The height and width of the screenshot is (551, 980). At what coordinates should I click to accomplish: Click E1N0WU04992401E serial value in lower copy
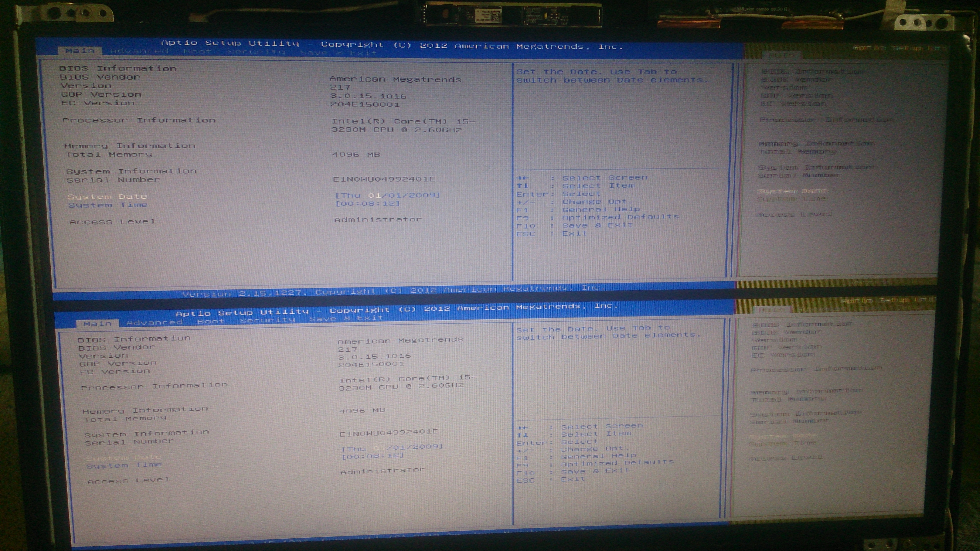388,433
